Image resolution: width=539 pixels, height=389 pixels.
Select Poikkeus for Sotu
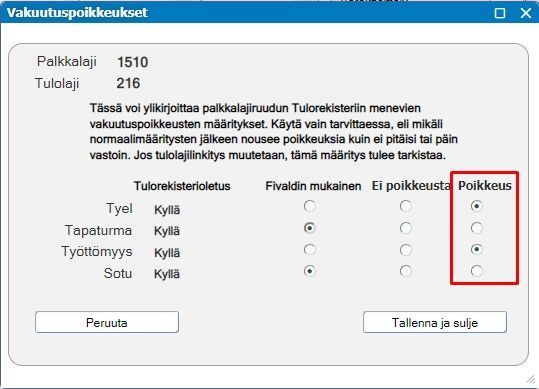(476, 271)
